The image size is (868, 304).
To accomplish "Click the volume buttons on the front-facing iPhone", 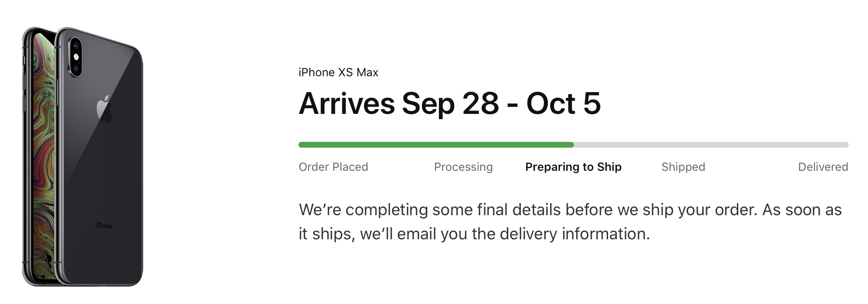I will pos(24,82).
